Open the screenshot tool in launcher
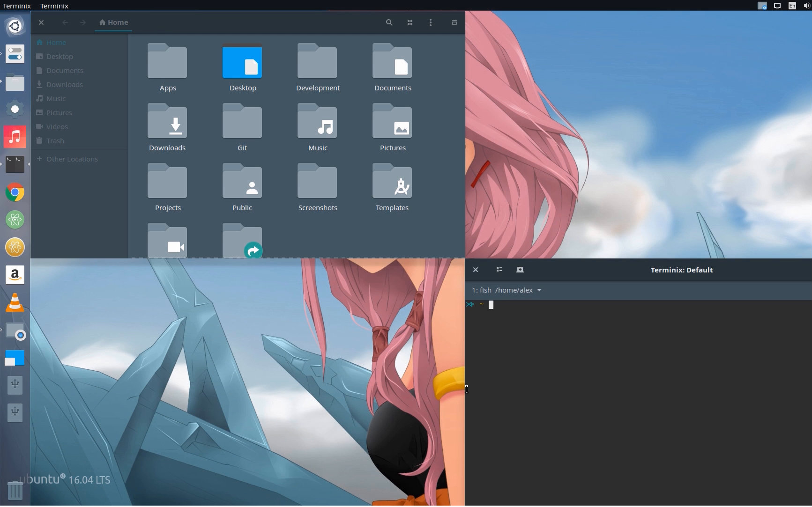 pyautogui.click(x=15, y=331)
